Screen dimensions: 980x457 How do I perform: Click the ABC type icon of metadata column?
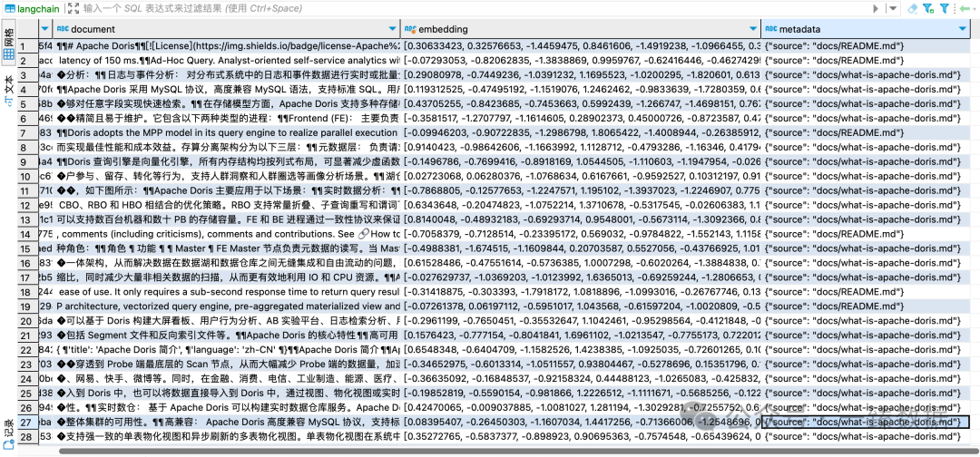tap(772, 29)
